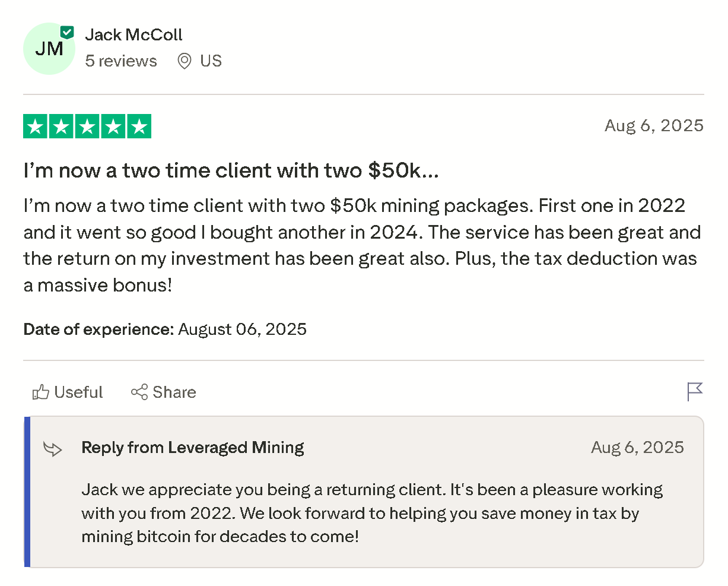
Task: Click the green verified badge on the avatar
Action: [67, 33]
